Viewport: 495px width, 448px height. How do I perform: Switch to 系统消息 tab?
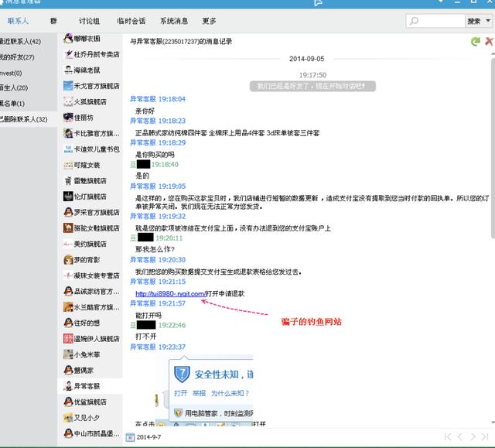tap(174, 21)
